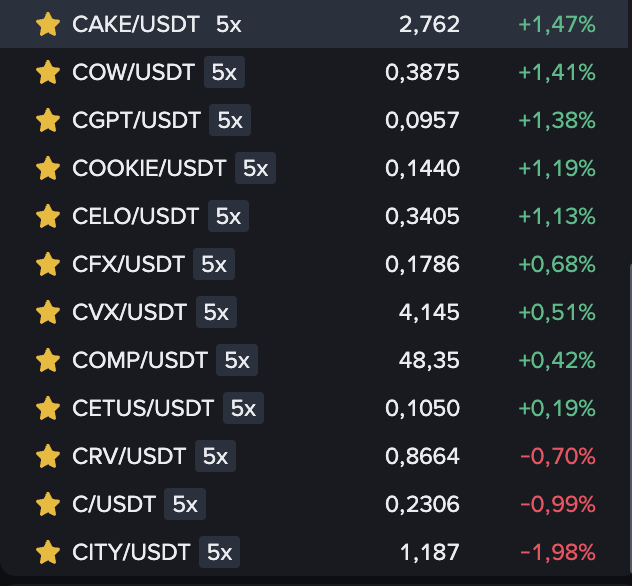632x586 pixels.
Task: Remove CGPT/USDT from favorites via star
Action: (48, 120)
